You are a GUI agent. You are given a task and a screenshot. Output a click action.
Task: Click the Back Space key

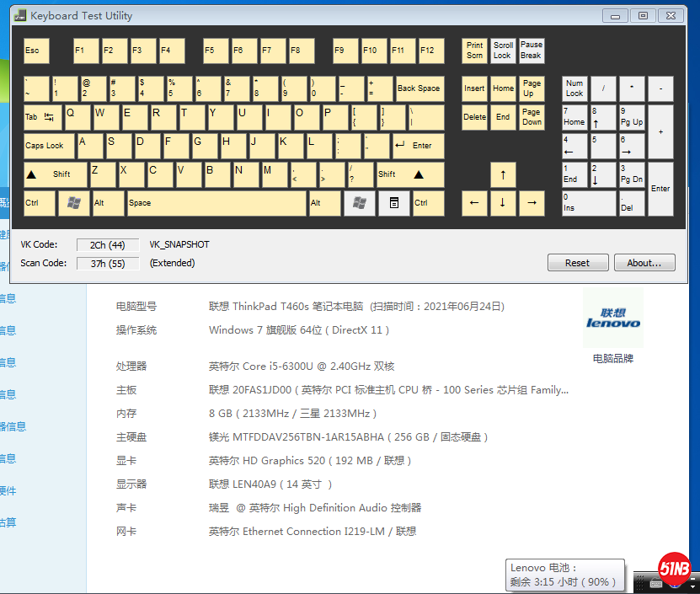coord(419,88)
